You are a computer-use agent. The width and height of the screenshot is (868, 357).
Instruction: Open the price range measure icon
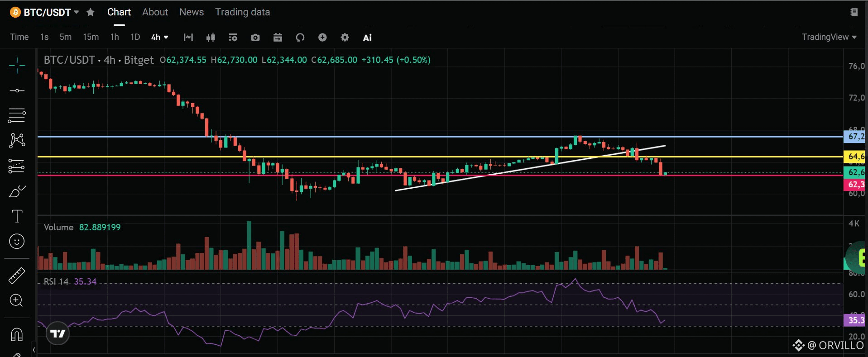(188, 38)
